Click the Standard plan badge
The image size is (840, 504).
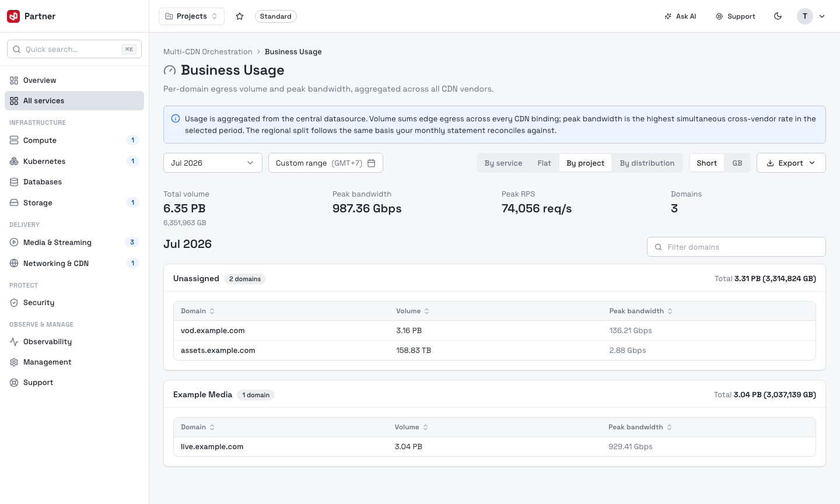coord(276,16)
